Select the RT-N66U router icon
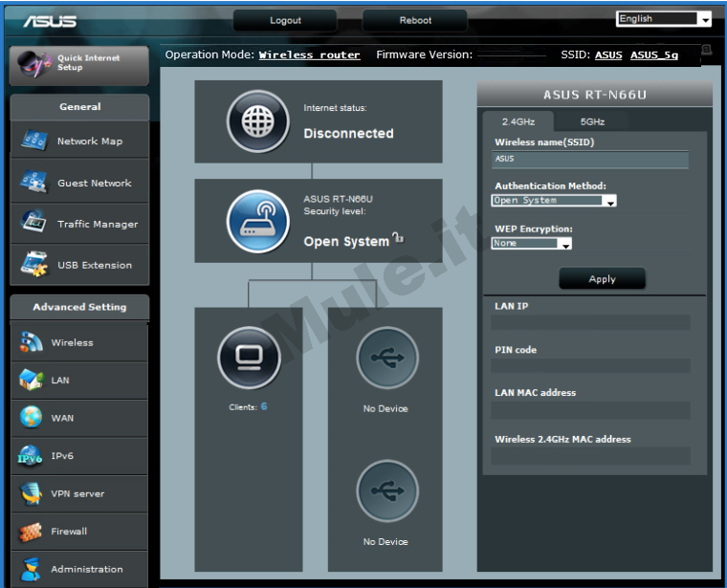 pos(257,222)
